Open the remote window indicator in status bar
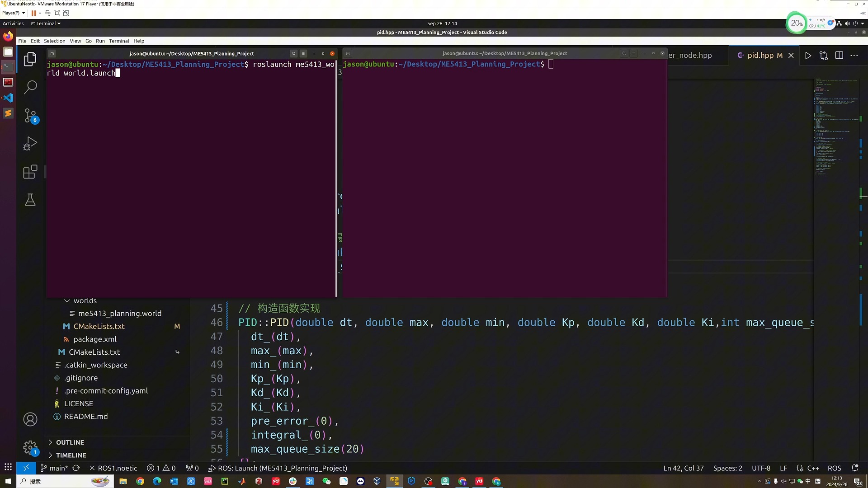This screenshot has width=868, height=488. tap(26, 468)
